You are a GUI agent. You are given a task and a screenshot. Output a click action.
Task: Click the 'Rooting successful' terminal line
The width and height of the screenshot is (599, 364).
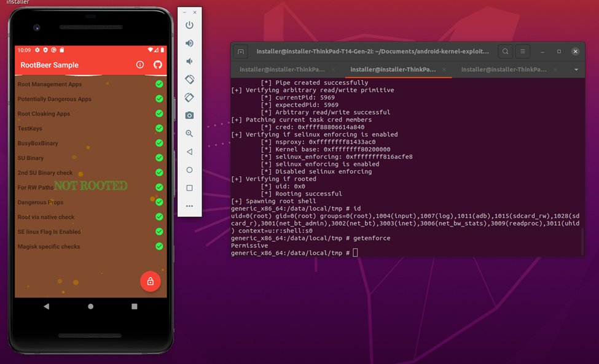[x=308, y=193]
